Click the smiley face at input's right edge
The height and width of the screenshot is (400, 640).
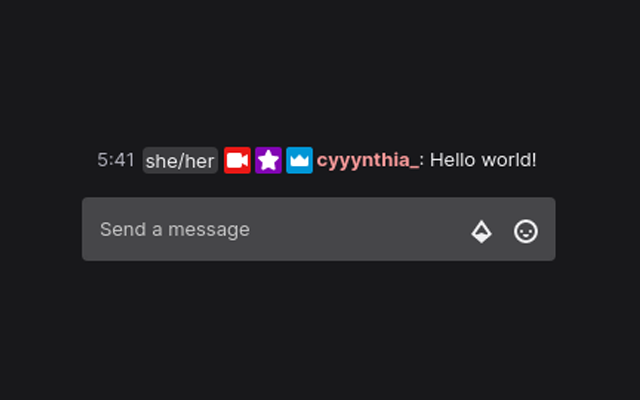[x=526, y=231]
